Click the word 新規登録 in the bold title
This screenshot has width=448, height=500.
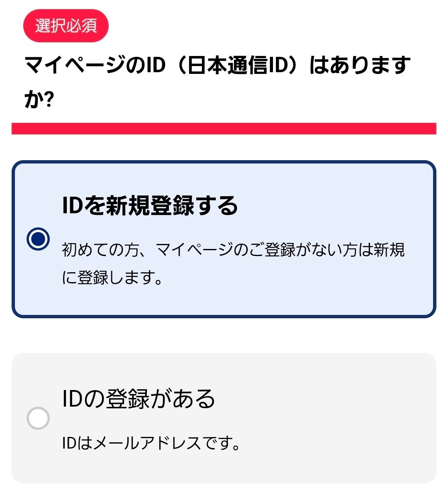pyautogui.click(x=150, y=205)
